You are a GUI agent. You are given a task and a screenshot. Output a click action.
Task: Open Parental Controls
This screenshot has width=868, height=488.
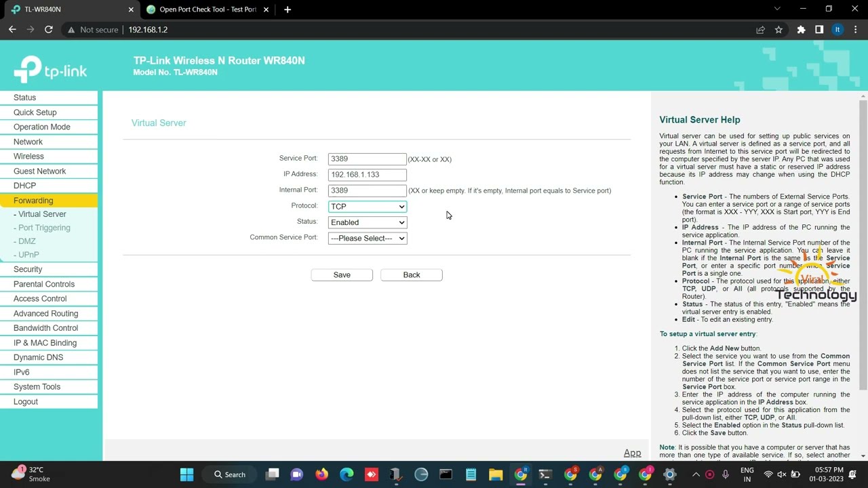pyautogui.click(x=49, y=284)
